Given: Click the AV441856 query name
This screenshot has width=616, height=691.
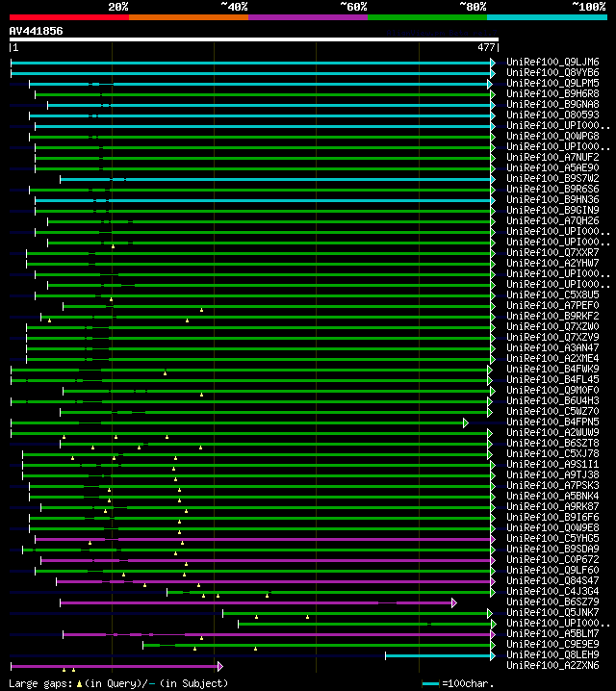Looking at the screenshot, I should coord(37,31).
